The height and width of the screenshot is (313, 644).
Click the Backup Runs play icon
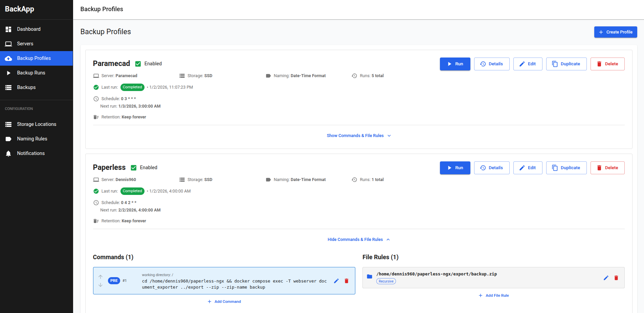(9, 73)
